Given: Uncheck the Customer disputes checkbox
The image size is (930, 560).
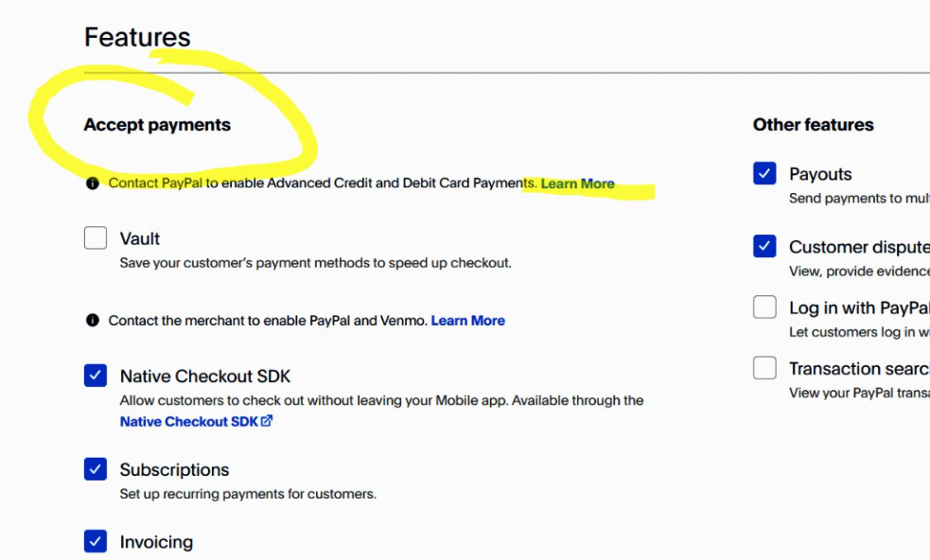Looking at the screenshot, I should (x=764, y=246).
